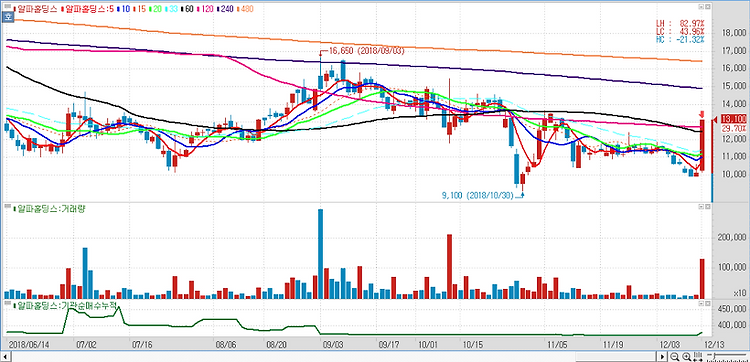This screenshot has width=750, height=362.
Task: Select the purple 240 moving average legend
Action: pos(225,9)
